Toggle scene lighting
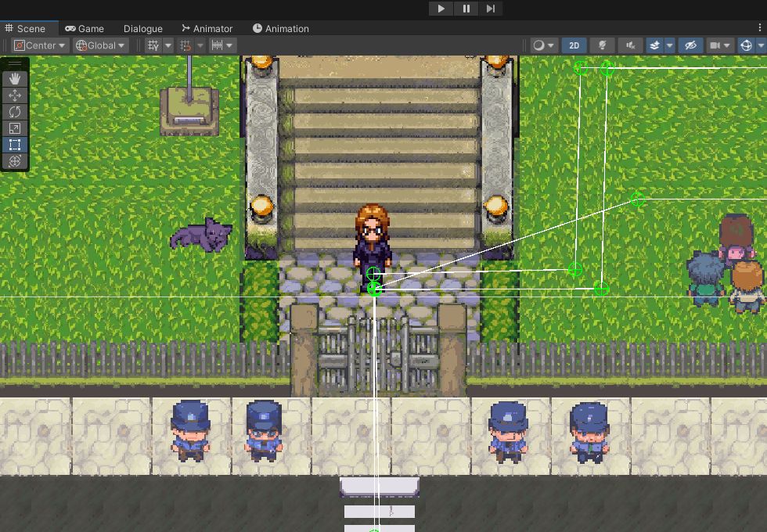Screen dimensions: 767x532 click(x=602, y=45)
